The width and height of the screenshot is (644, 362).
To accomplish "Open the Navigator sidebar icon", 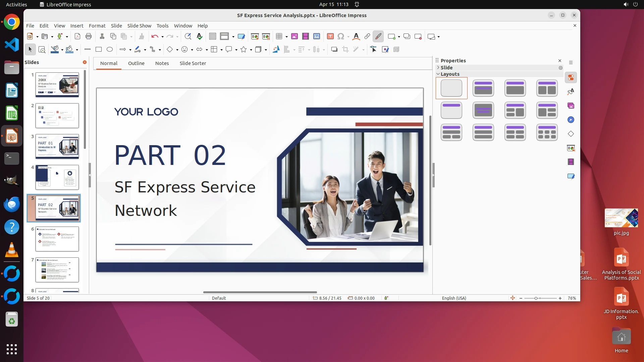I will (x=571, y=120).
